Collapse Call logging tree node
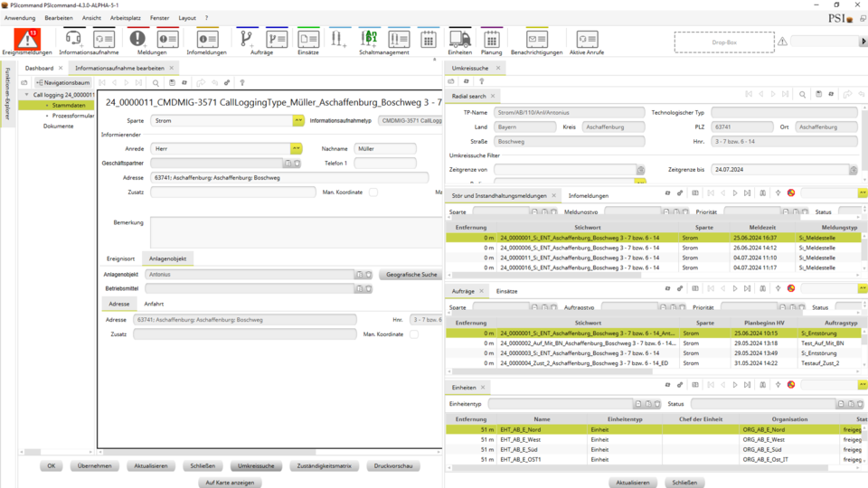Viewport: 868px width, 488px height. (x=26, y=95)
